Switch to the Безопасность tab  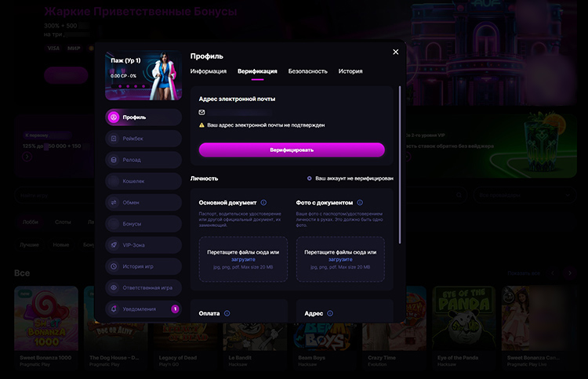[307, 71]
